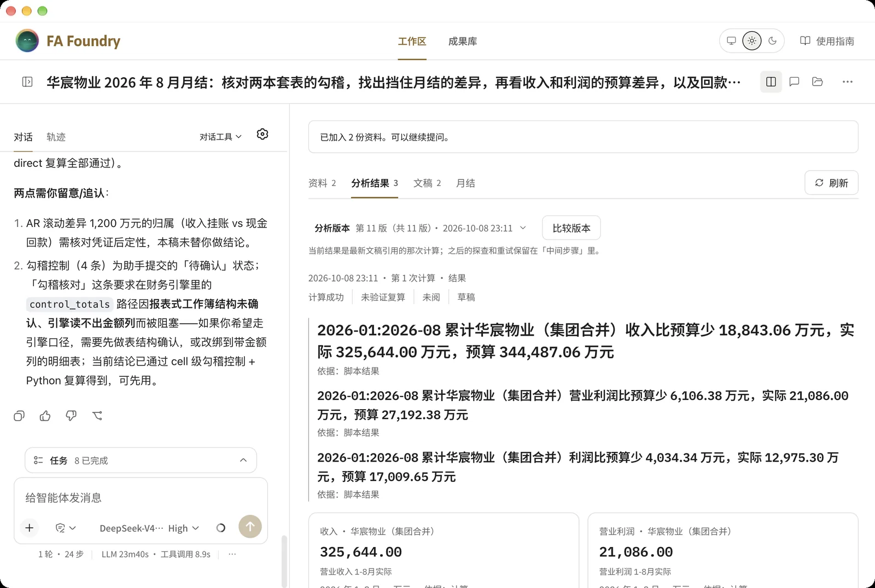This screenshot has height=588, width=875.
Task: Click the context usage ring indicator
Action: tap(221, 528)
